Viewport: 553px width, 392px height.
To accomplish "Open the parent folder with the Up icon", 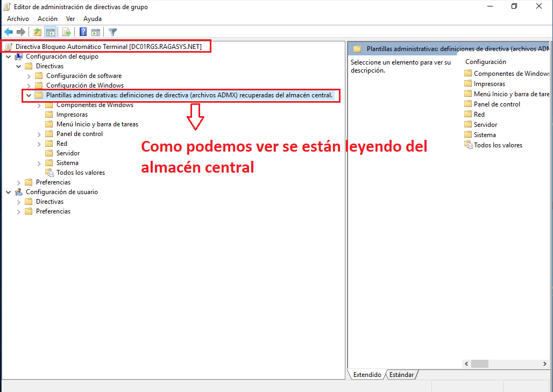I will [x=37, y=32].
